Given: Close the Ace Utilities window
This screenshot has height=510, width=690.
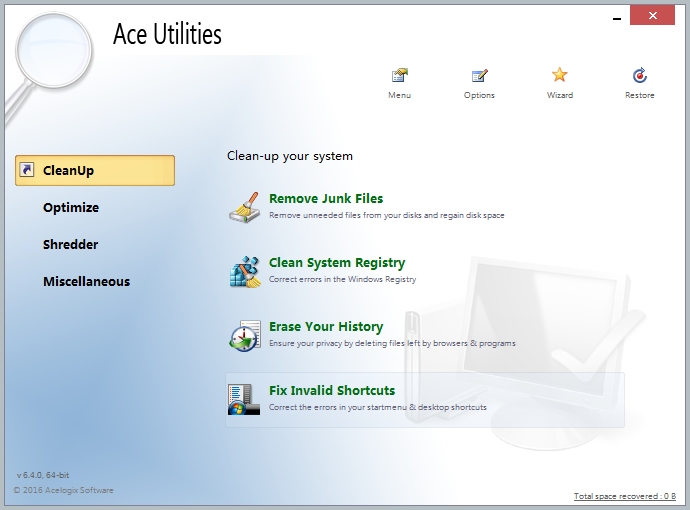Looking at the screenshot, I should point(653,15).
